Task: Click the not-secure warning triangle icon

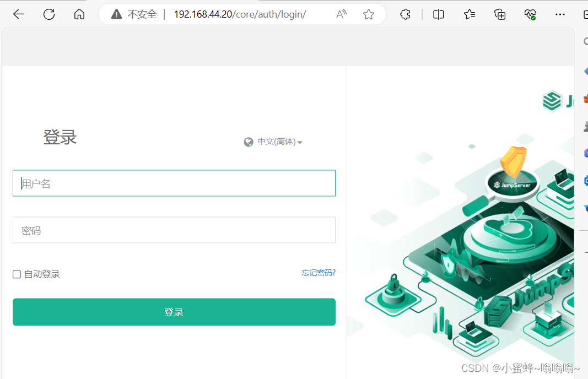Action: click(117, 14)
